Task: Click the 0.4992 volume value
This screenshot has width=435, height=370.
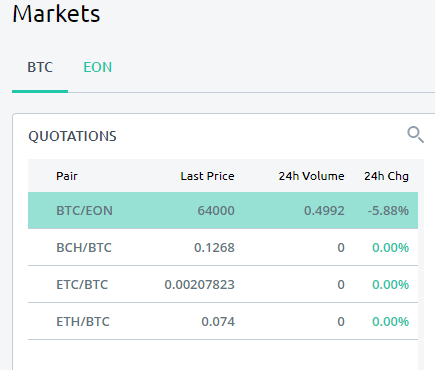Action: coord(324,211)
